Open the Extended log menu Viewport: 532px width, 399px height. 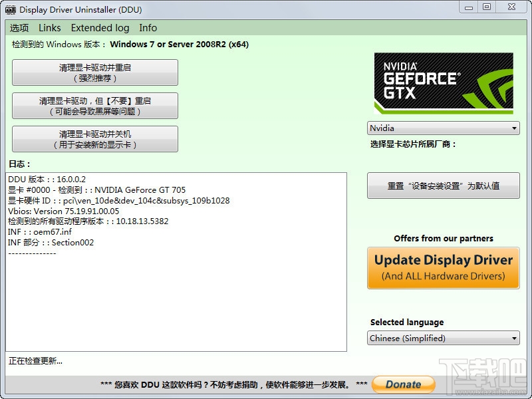100,28
